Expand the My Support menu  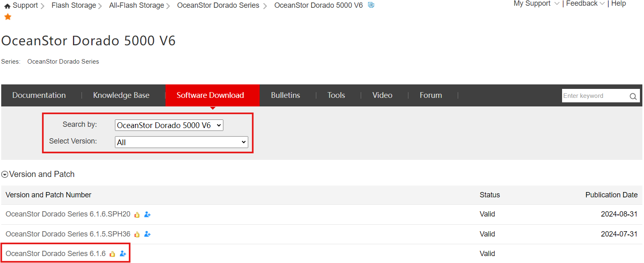(536, 4)
